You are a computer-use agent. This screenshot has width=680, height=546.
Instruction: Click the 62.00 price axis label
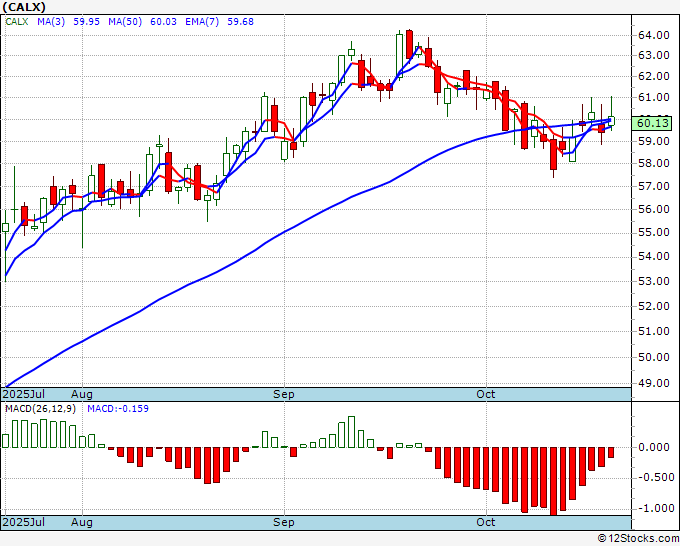pyautogui.click(x=654, y=76)
